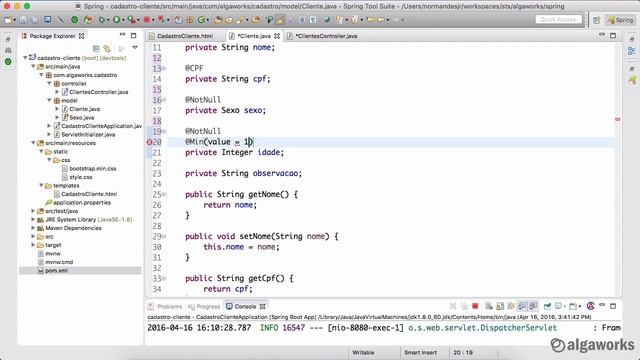Expand the JRE System Library node

[x=33, y=220]
